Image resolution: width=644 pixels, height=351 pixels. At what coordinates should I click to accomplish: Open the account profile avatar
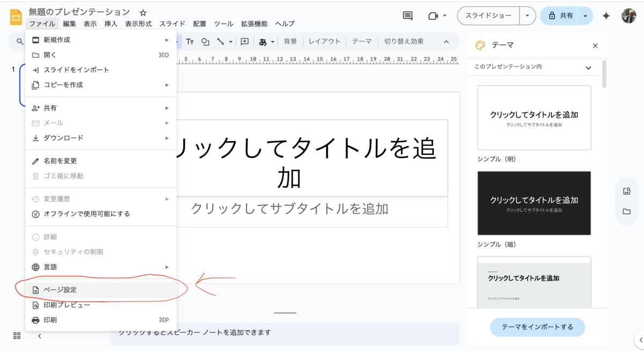point(629,16)
